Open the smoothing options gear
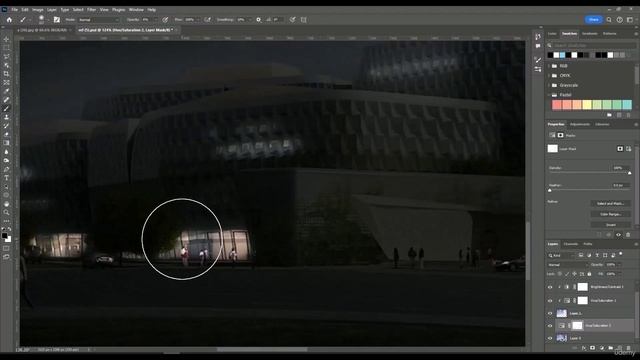The image size is (640, 360). click(258, 20)
